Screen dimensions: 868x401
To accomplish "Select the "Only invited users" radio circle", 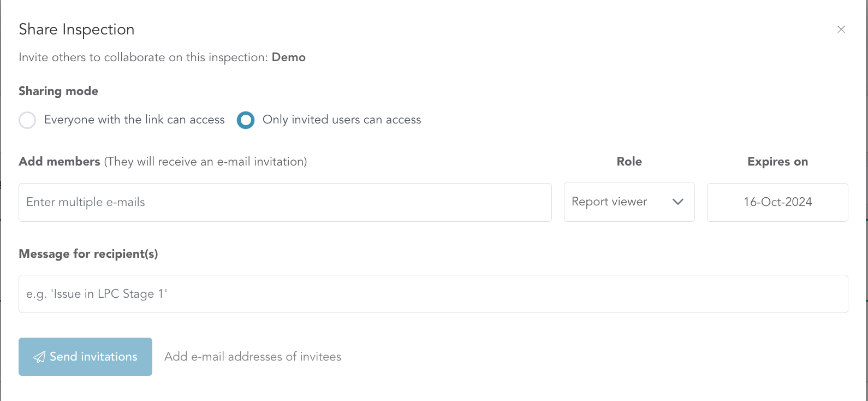I will tap(246, 120).
